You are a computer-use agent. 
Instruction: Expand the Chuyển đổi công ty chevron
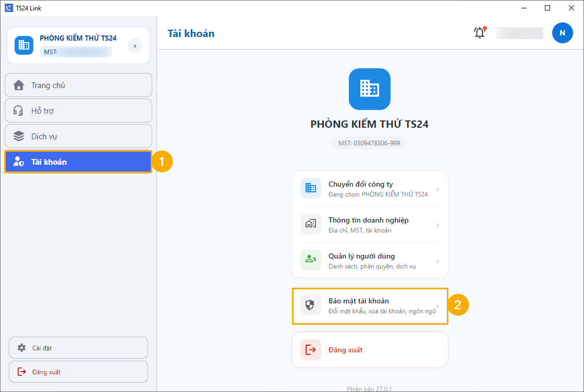(x=437, y=190)
